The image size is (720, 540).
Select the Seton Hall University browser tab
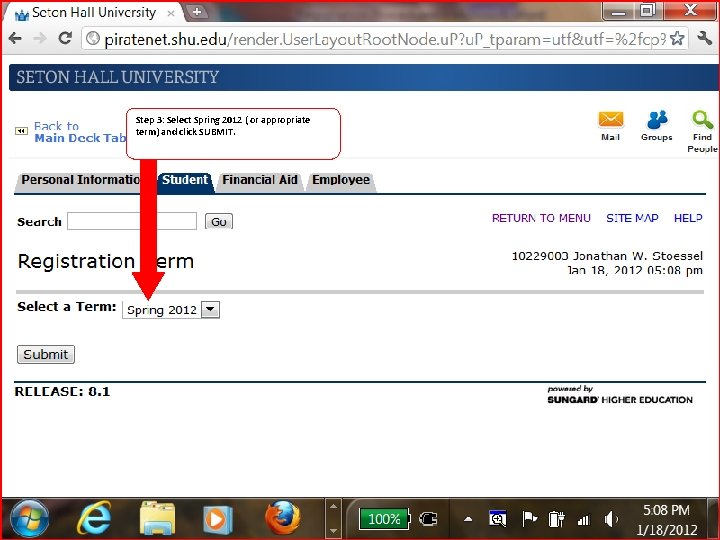(94, 12)
